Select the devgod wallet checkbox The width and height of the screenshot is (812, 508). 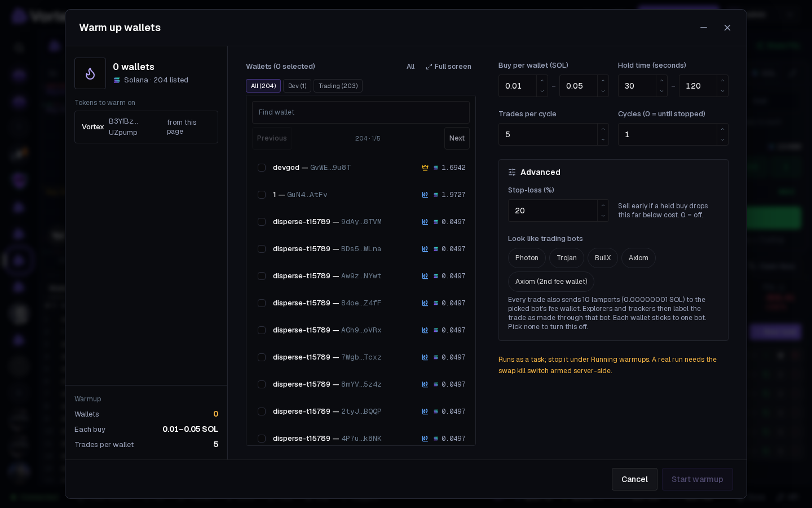tap(262, 168)
